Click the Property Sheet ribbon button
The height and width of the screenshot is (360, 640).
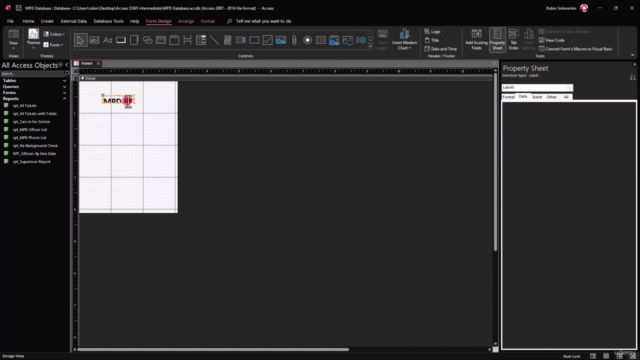[x=497, y=40]
